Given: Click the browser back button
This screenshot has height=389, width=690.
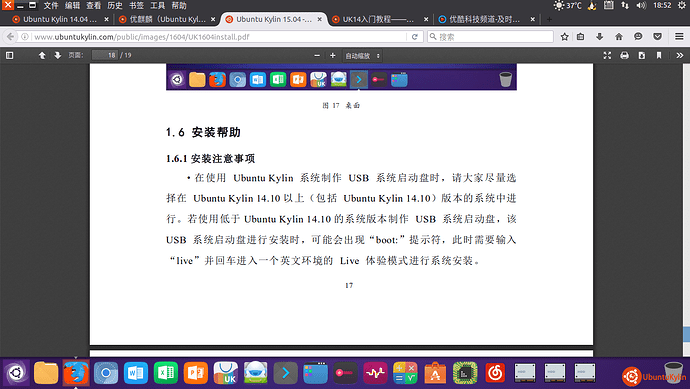Looking at the screenshot, I should click(10, 37).
